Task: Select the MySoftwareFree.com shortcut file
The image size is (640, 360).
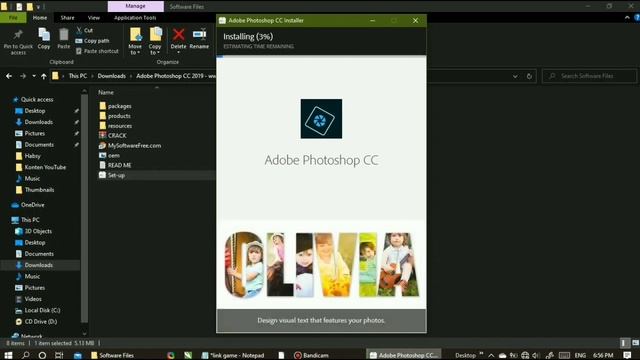Action: [x=130, y=145]
